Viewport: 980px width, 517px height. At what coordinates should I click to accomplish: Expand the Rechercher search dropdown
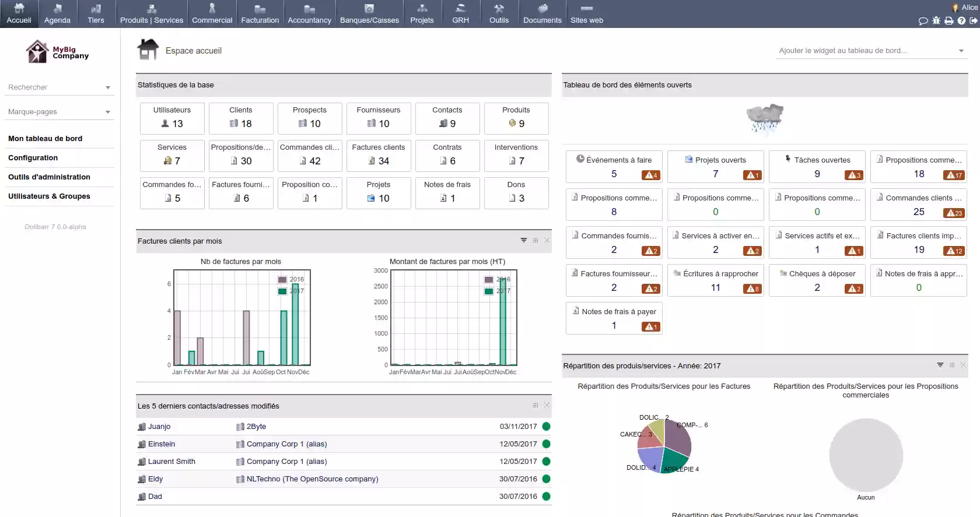pyautogui.click(x=108, y=87)
